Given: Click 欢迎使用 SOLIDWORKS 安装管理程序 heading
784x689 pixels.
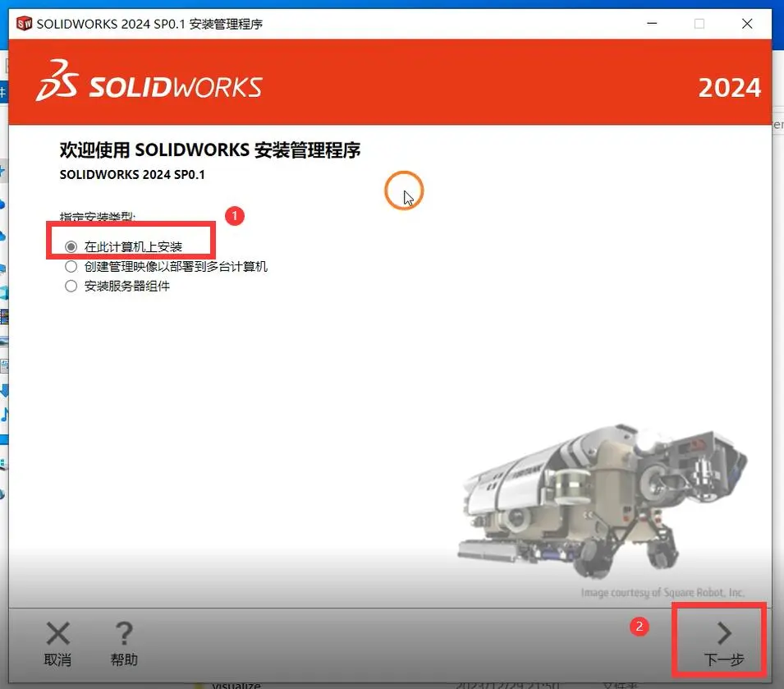Looking at the screenshot, I should pos(210,149).
